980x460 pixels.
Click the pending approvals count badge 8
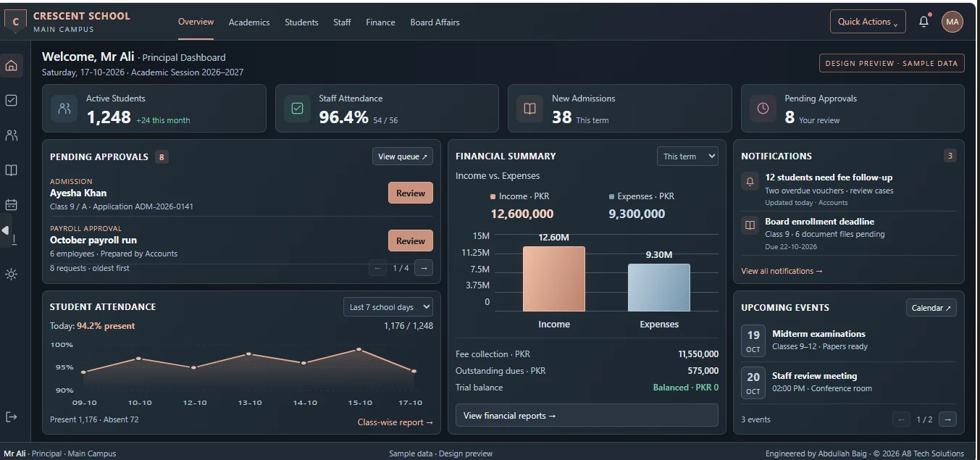point(162,157)
